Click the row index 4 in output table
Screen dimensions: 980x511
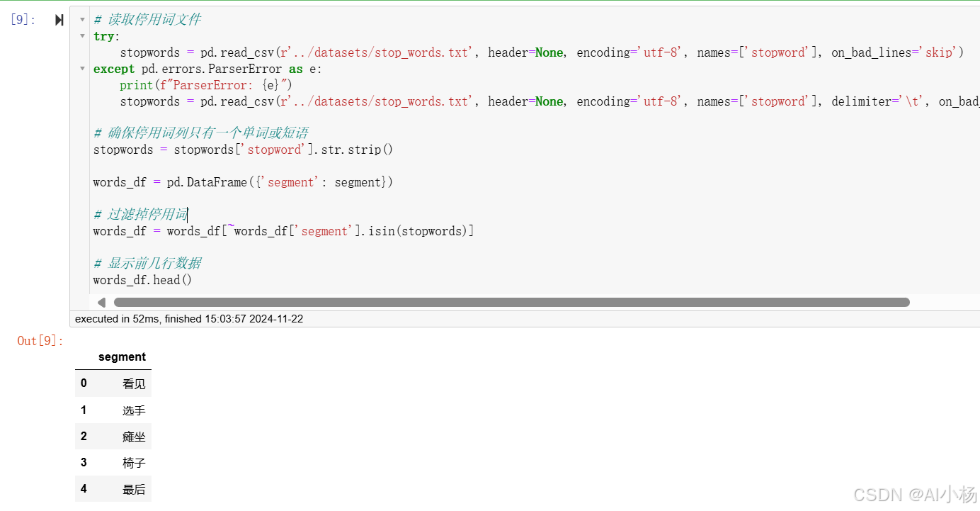[x=84, y=489]
